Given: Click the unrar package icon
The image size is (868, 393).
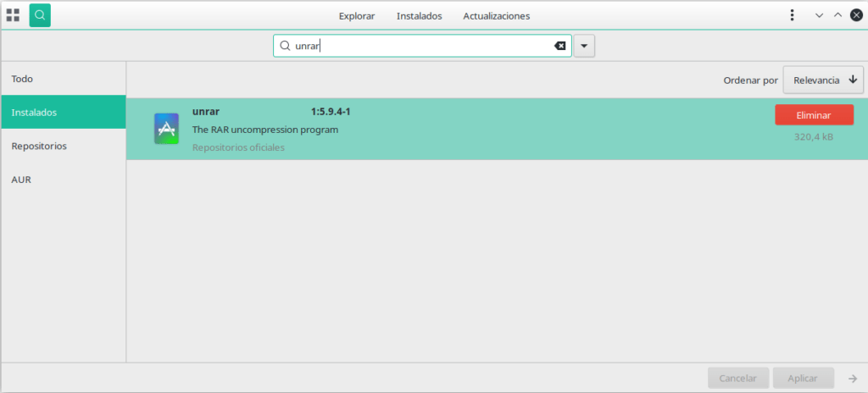Looking at the screenshot, I should [x=166, y=129].
